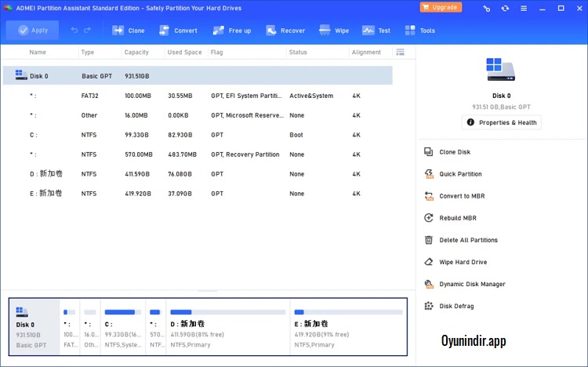Open column settings icon beside Alignment
Screen dimensions: 588x367
401,53
